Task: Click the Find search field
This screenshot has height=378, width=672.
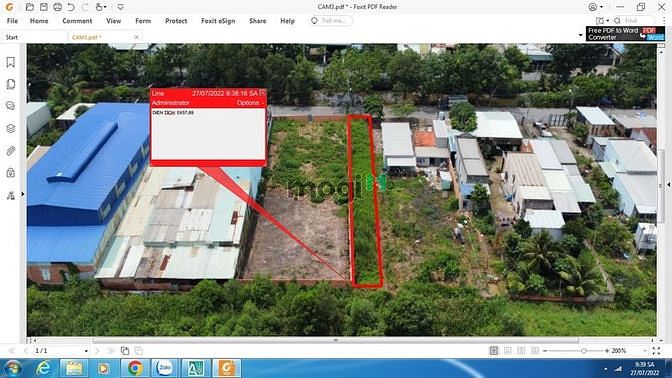Action: tap(634, 21)
